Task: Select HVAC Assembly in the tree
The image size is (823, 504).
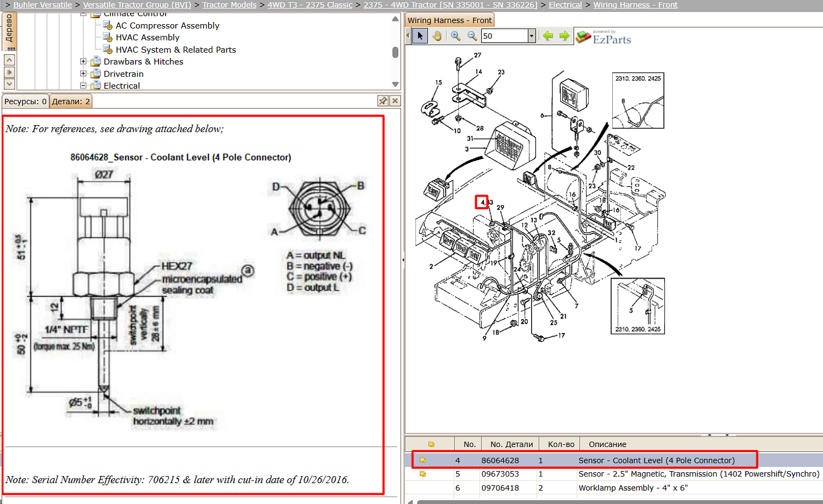Action: click(148, 37)
